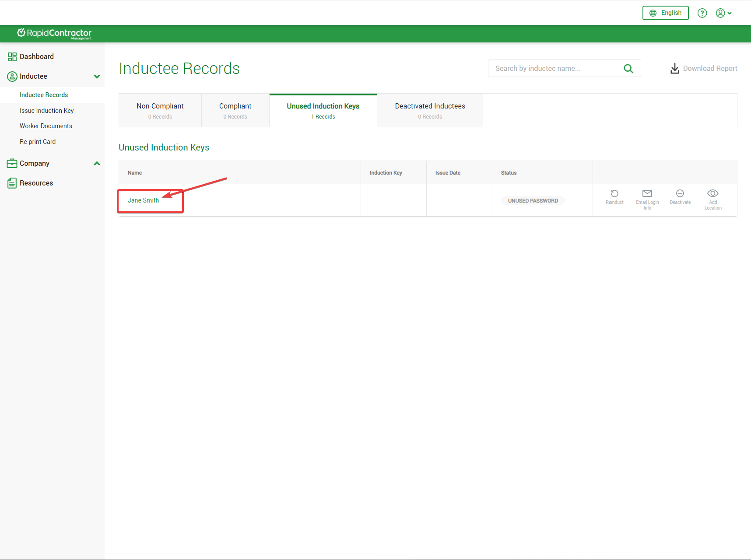
Task: Expand the Company sidebar section
Action: tap(97, 164)
